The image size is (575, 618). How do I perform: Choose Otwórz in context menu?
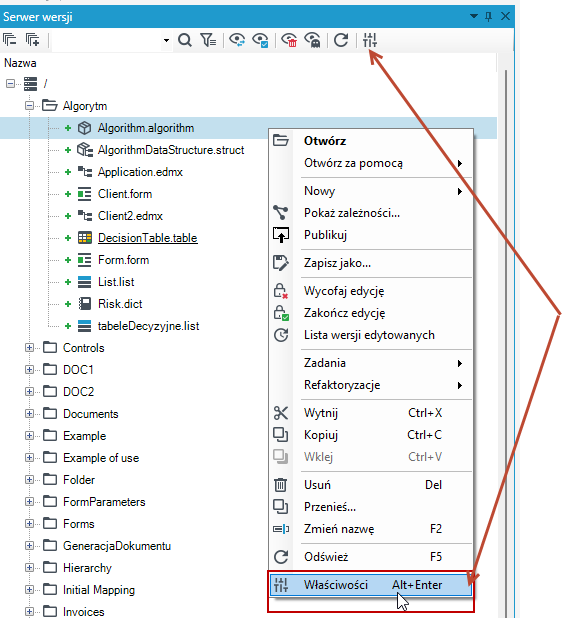click(x=370, y=141)
